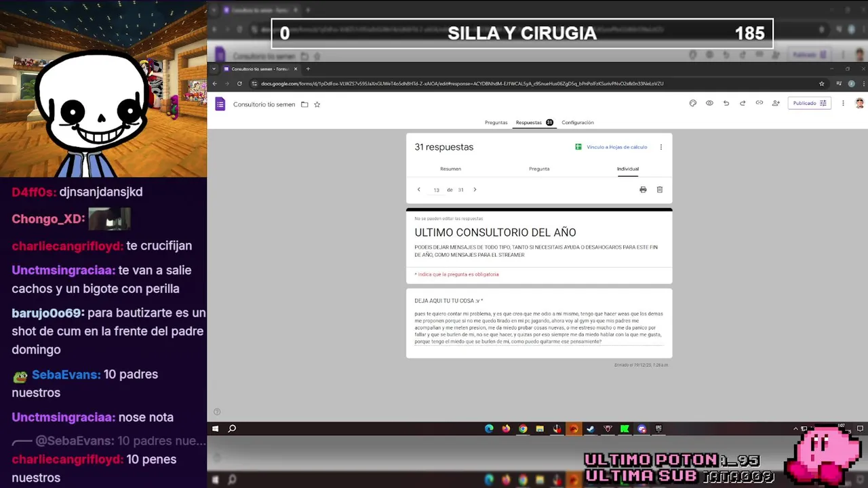Open the Windows Start menu

pos(215,428)
